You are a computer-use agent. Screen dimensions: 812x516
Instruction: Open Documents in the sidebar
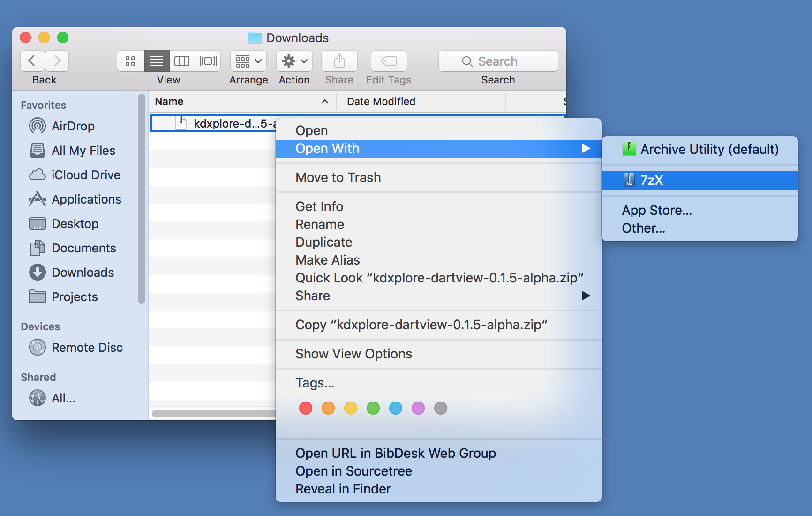pos(73,248)
